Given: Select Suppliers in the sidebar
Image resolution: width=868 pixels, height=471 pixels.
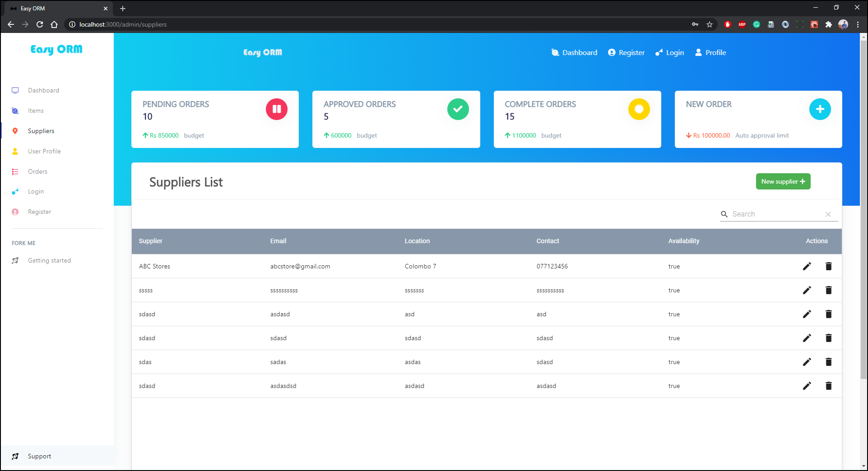Looking at the screenshot, I should [x=41, y=131].
